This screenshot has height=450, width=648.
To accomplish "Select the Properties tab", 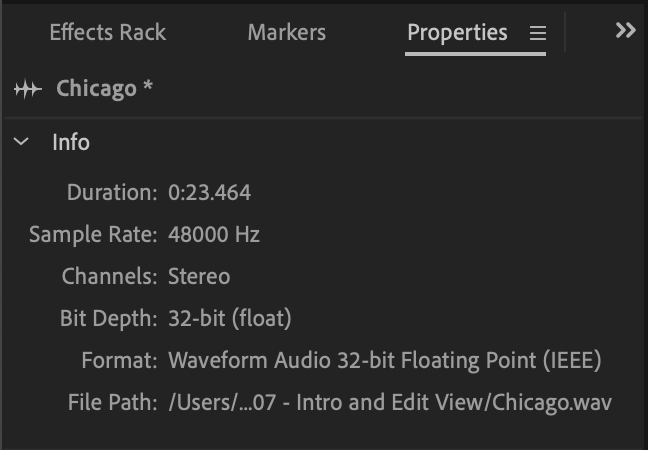I will tap(457, 32).
